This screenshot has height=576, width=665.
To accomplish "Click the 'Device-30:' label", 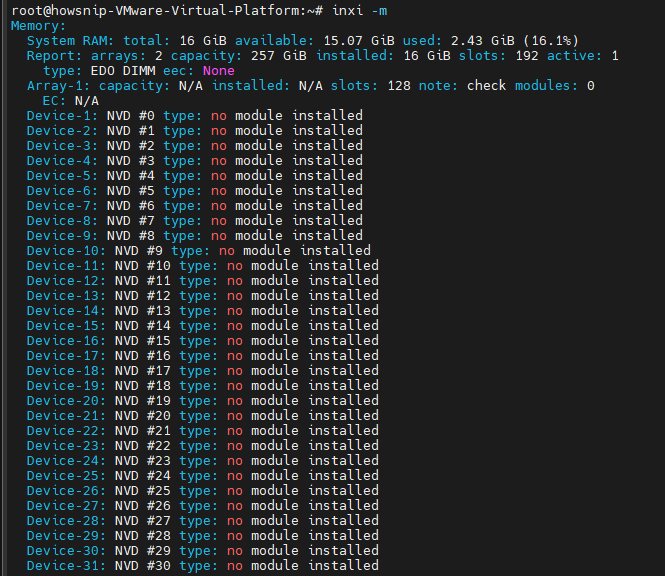I will tap(67, 551).
